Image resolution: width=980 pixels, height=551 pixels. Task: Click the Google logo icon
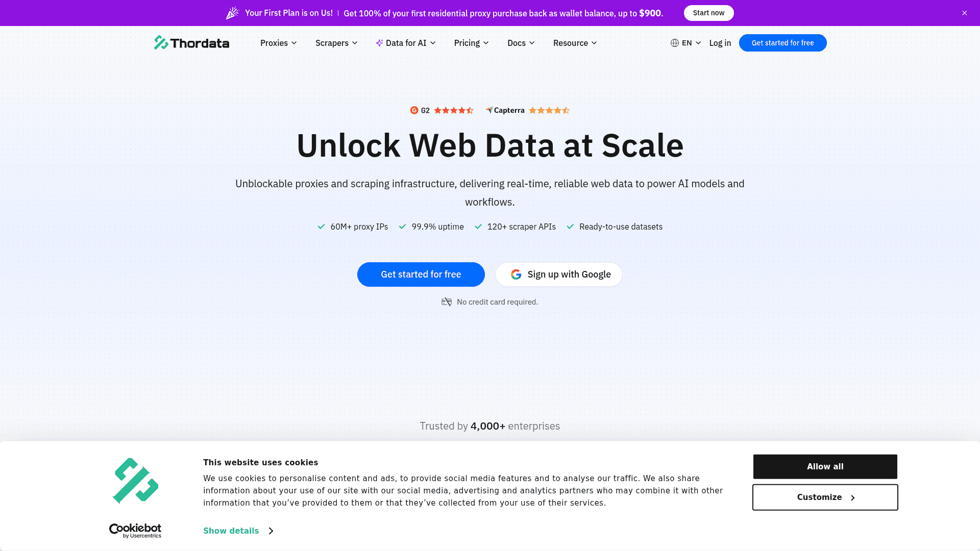516,274
